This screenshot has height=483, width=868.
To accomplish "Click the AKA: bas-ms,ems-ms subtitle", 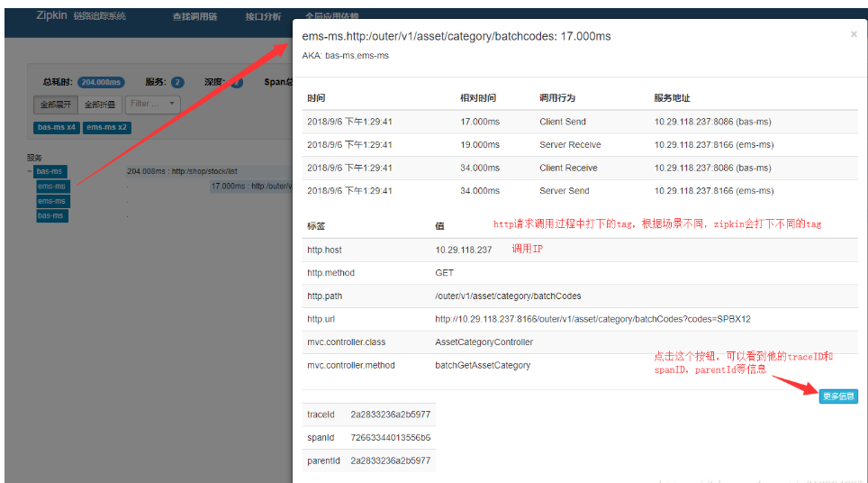I will point(346,56).
